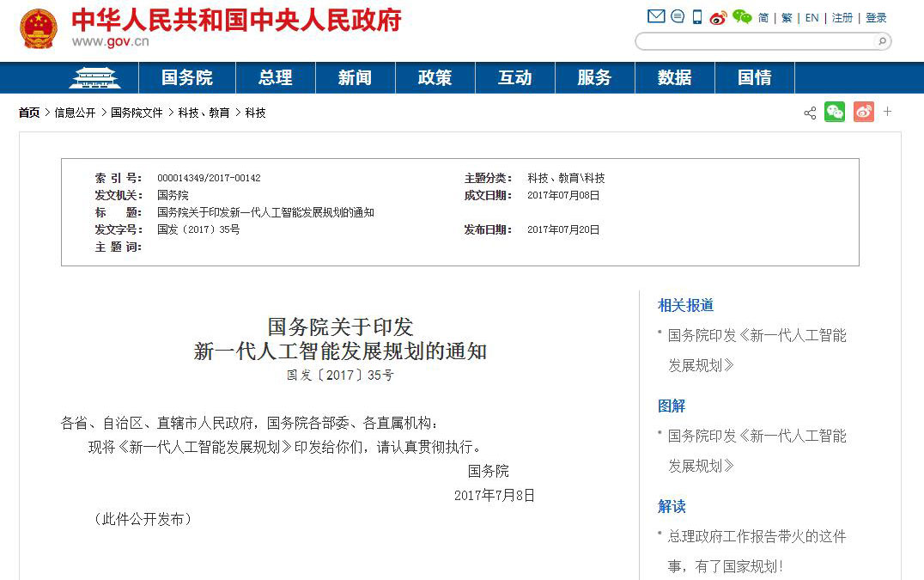The image size is (924, 580).
Task: Share the article via the red Weibo button
Action: [864, 112]
